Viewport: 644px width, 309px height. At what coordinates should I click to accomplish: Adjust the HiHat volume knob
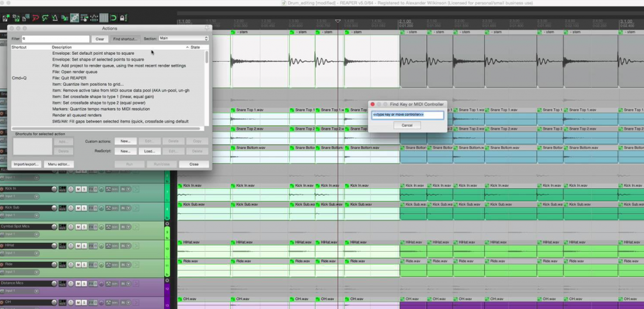click(x=54, y=245)
